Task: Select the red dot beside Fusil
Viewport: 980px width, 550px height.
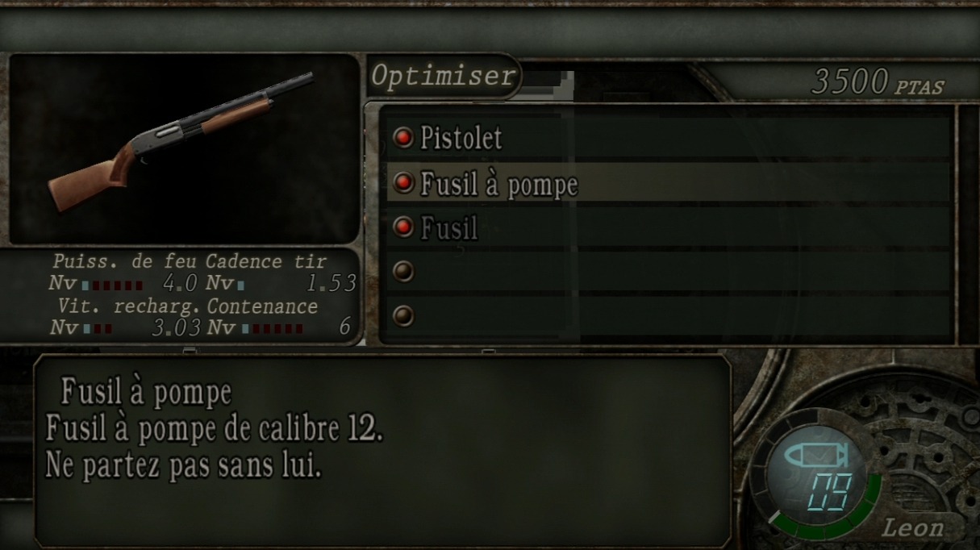Action: tap(402, 227)
